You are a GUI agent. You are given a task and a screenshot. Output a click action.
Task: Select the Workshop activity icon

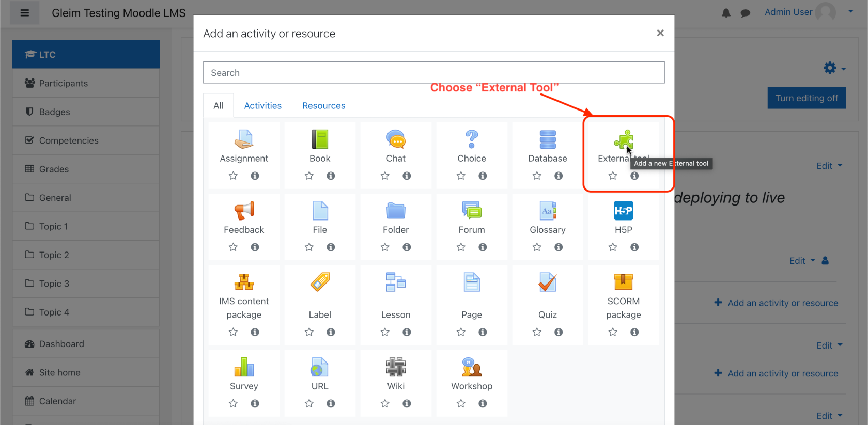[x=472, y=367]
